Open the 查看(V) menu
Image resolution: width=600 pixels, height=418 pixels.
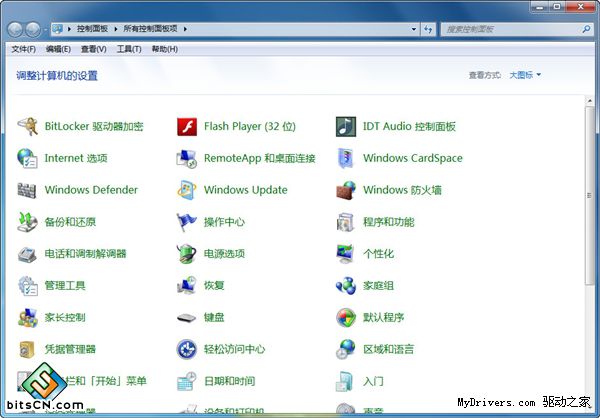click(x=94, y=49)
